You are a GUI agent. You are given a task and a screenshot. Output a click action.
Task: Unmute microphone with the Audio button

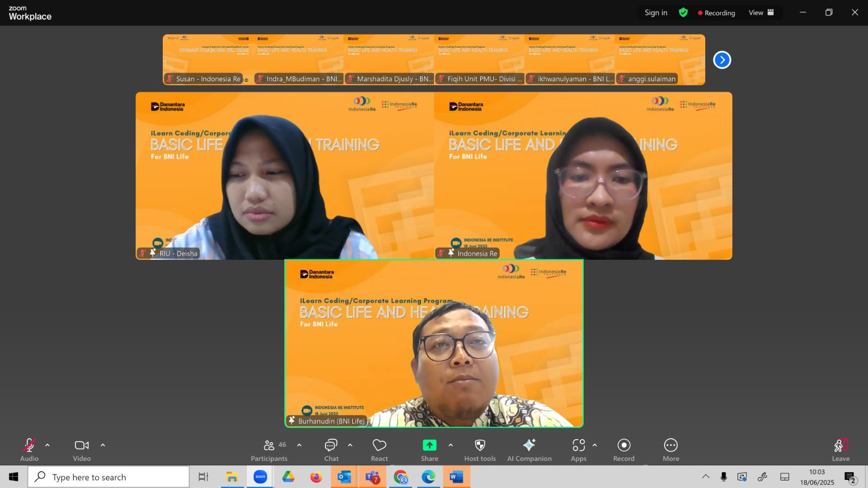pyautogui.click(x=29, y=450)
